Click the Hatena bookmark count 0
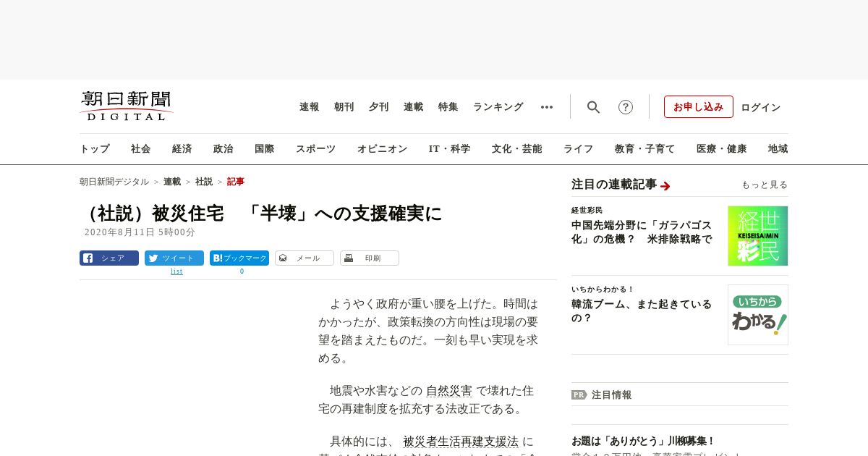 point(242,272)
